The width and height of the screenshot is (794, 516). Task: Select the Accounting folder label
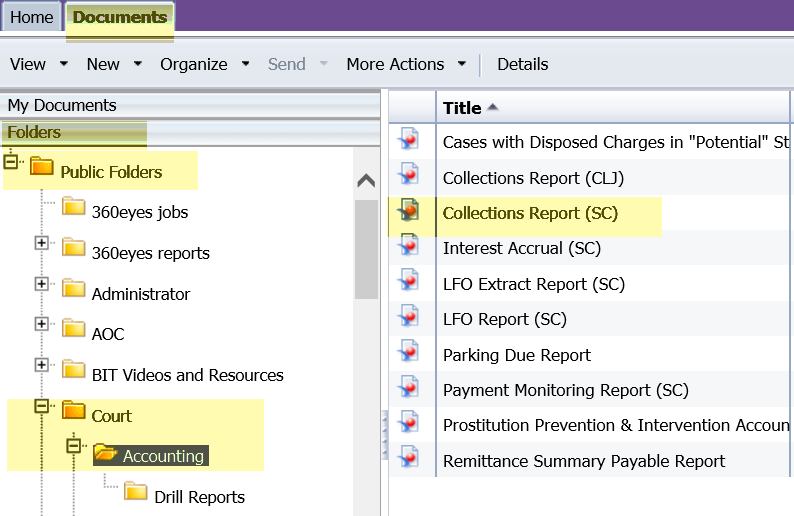point(163,456)
